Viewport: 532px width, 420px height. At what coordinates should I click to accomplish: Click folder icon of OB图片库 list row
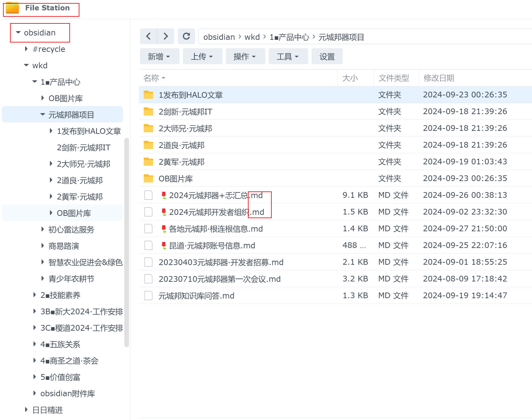pyautogui.click(x=148, y=178)
